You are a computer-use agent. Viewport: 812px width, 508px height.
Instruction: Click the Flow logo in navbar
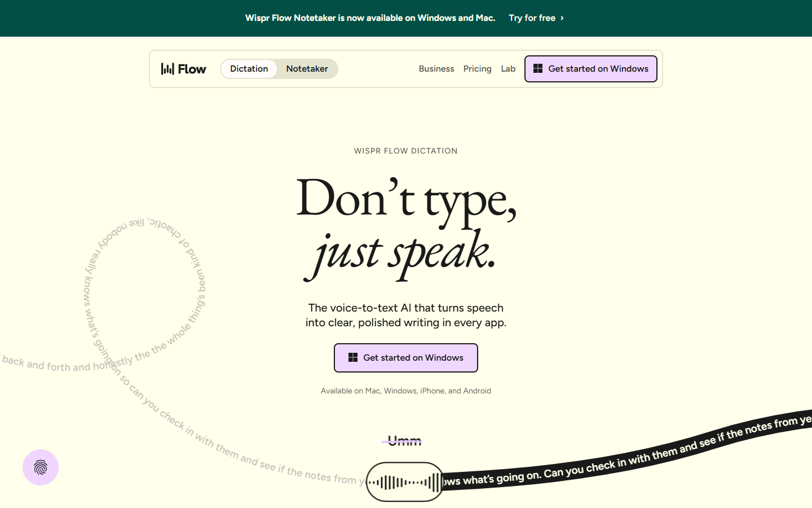point(184,69)
